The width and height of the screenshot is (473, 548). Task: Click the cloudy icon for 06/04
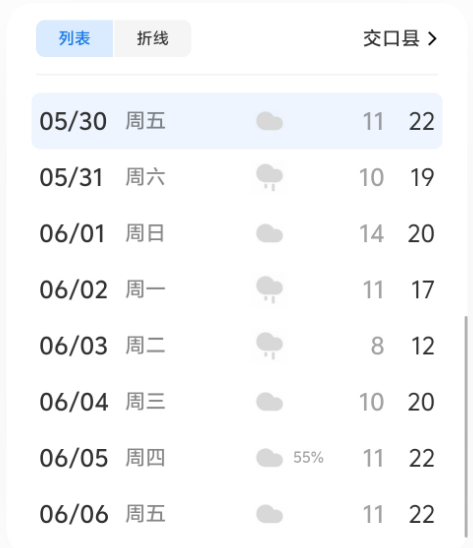click(x=269, y=402)
